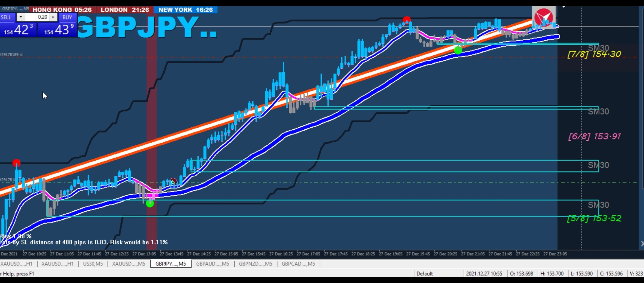This screenshot has width=644, height=283.
Task: Click the 154.42 sell price tile
Action: 18,30
